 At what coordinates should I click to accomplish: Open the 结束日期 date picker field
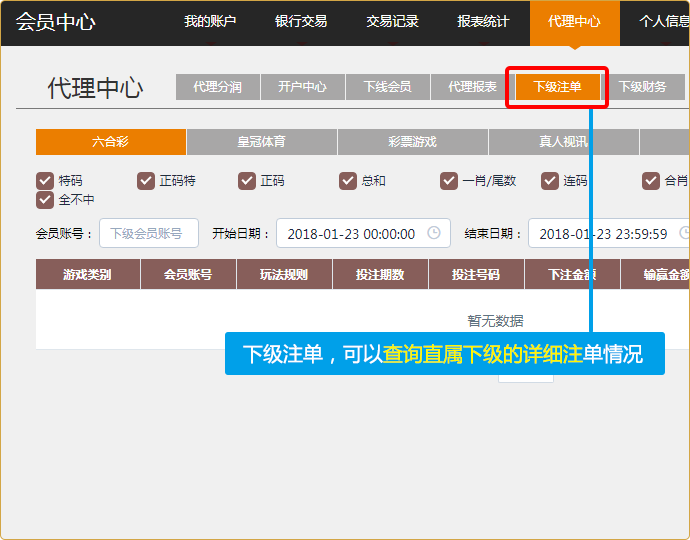coord(602,234)
